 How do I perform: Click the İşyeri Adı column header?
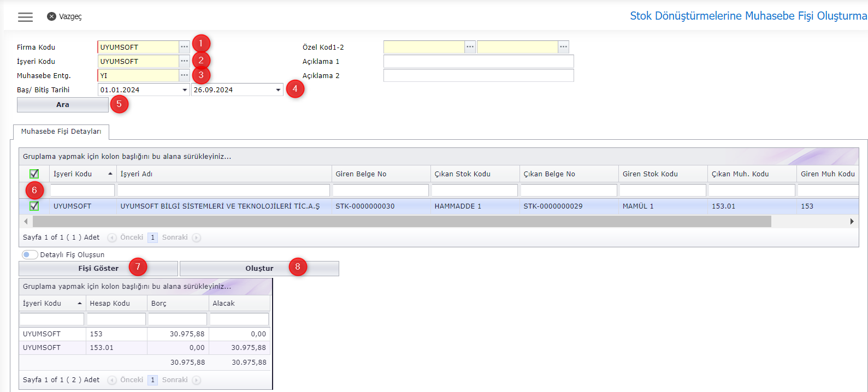pyautogui.click(x=224, y=174)
